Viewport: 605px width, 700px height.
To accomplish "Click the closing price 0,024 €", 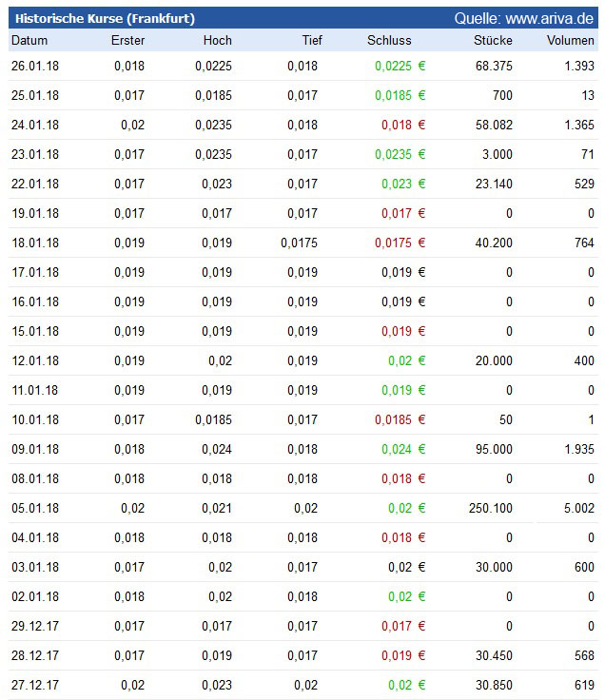I will pyautogui.click(x=405, y=450).
